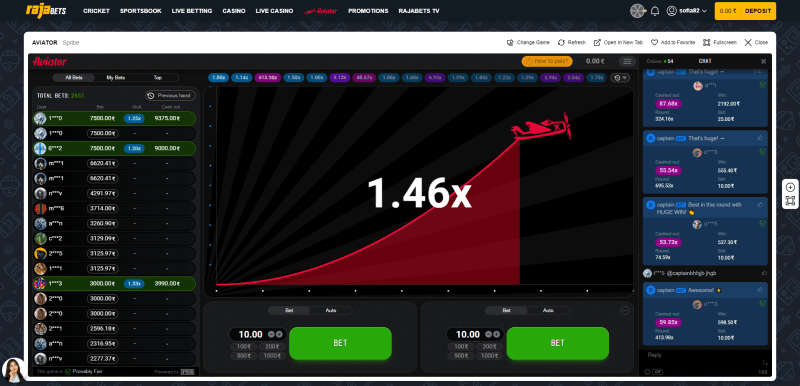
Task: Click the rajabets logo
Action: click(46, 10)
